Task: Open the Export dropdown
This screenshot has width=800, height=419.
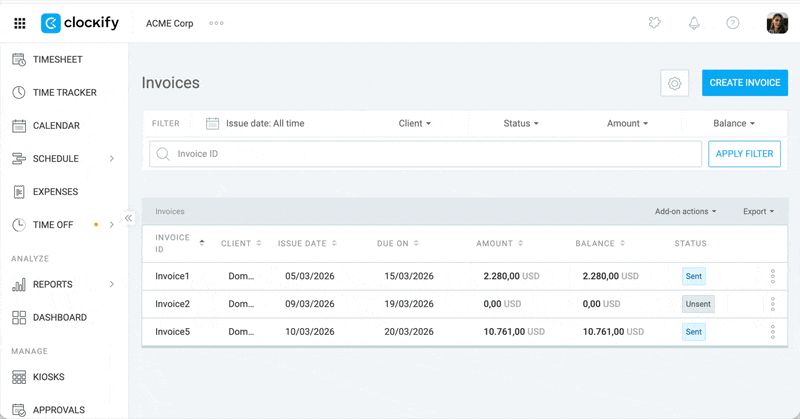Action: [x=758, y=212]
